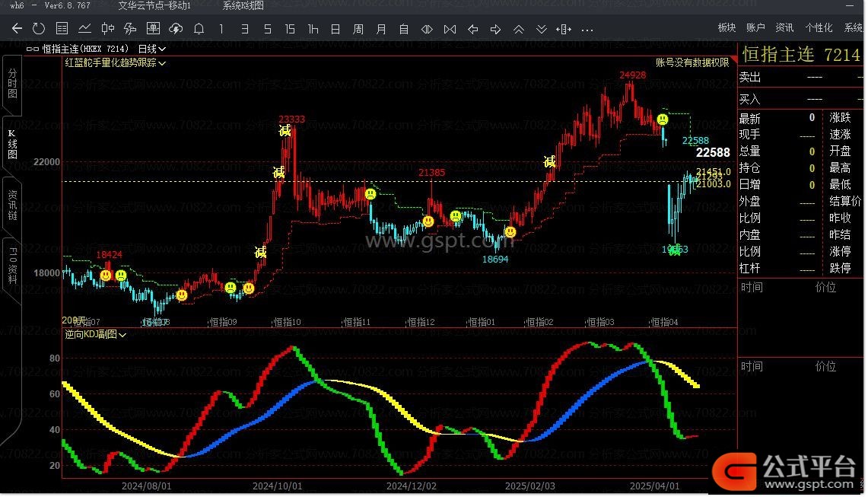Switch to the 分时图 side tab
Screen dimensions: 868x497
(x=12, y=83)
